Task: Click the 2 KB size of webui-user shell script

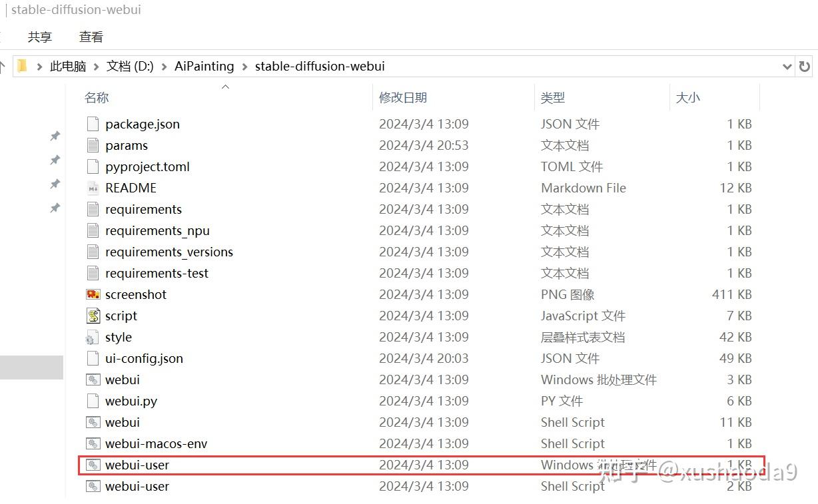Action: pos(739,486)
